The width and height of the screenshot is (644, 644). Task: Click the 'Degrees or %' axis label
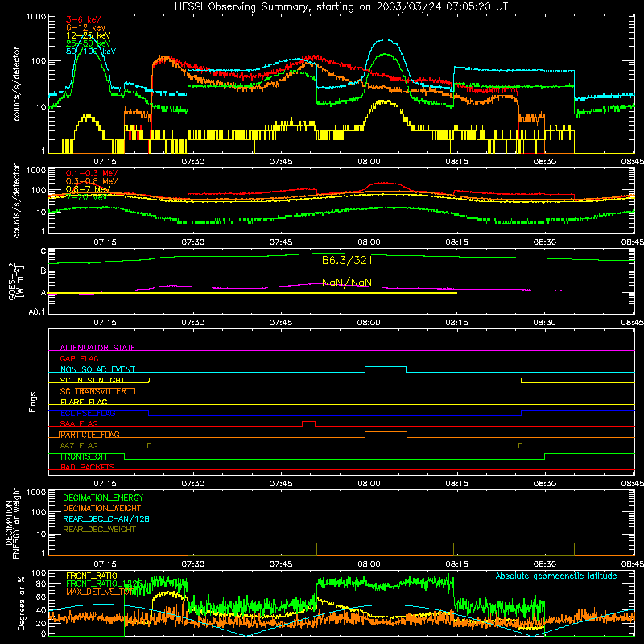pyautogui.click(x=21, y=603)
